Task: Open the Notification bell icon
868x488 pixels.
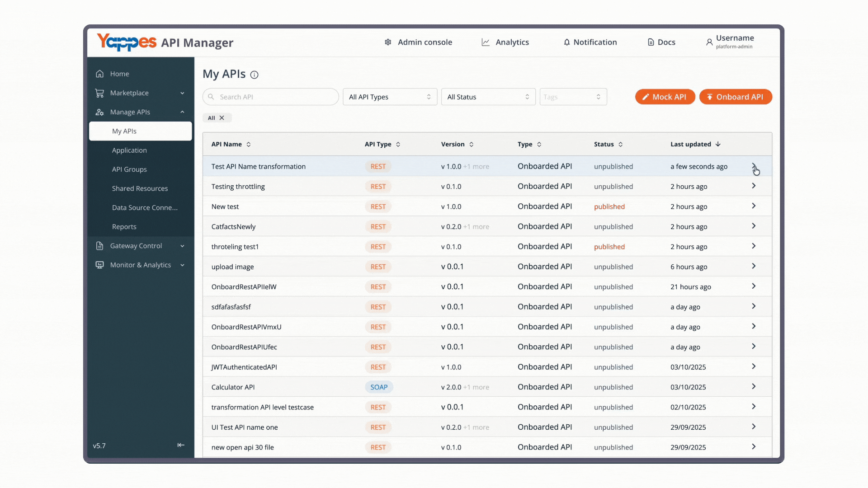Action: pos(566,42)
